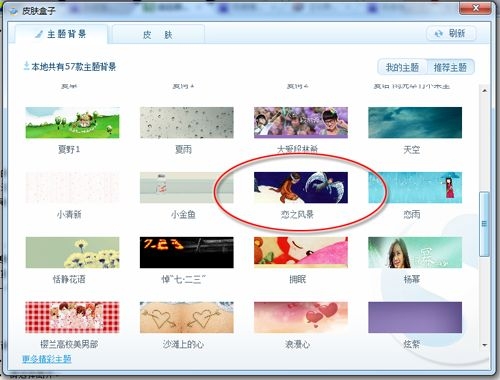The image size is (500, 380).
Task: Pick the purple group photo theme thumbnail
Action: pyautogui.click(x=301, y=123)
